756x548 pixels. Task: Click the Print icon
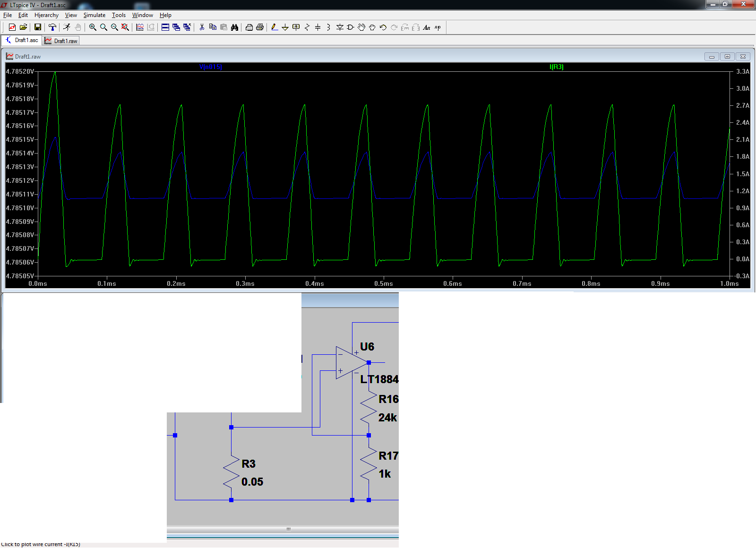(x=260, y=27)
